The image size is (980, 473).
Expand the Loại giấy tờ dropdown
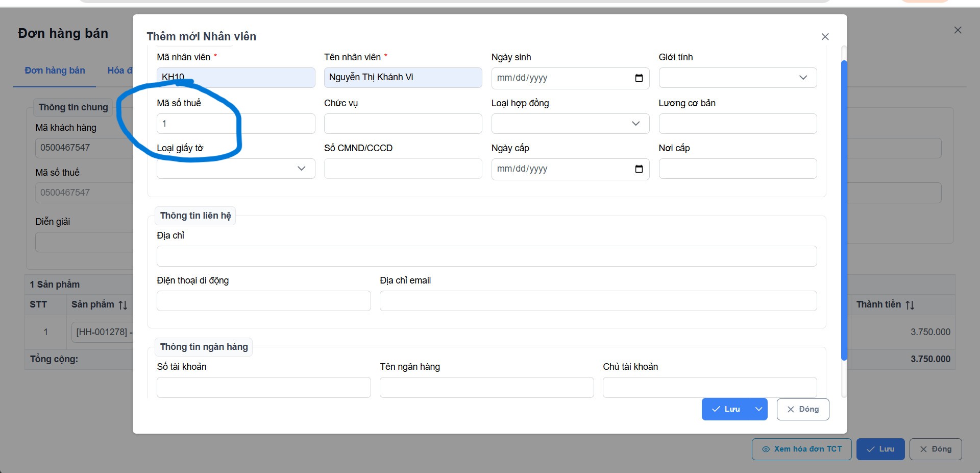pyautogui.click(x=236, y=169)
